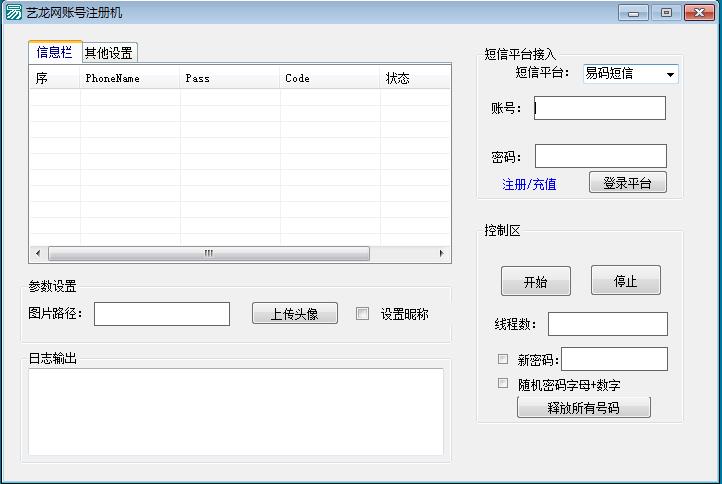Sort by PhoneName column header
The width and height of the screenshot is (722, 484).
pos(130,78)
